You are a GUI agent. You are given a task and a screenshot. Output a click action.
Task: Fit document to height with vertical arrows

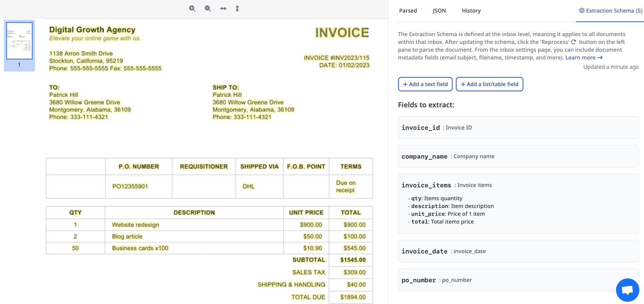[237, 9]
